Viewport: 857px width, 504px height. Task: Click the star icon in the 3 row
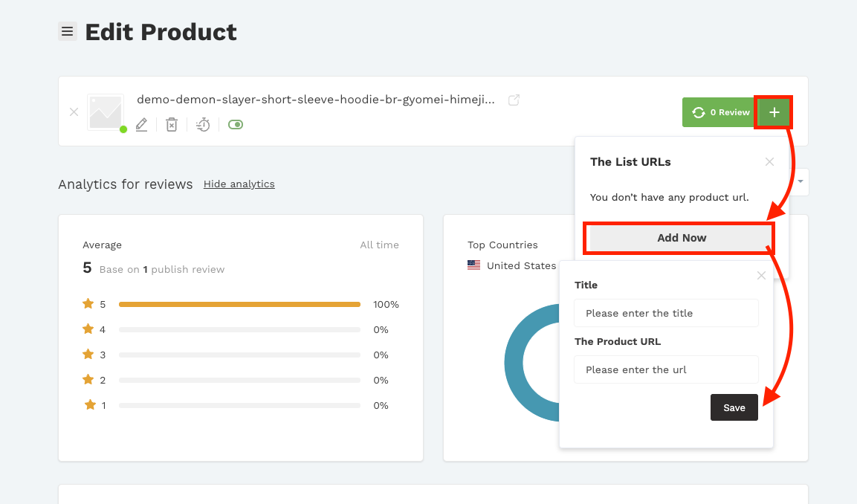88,355
